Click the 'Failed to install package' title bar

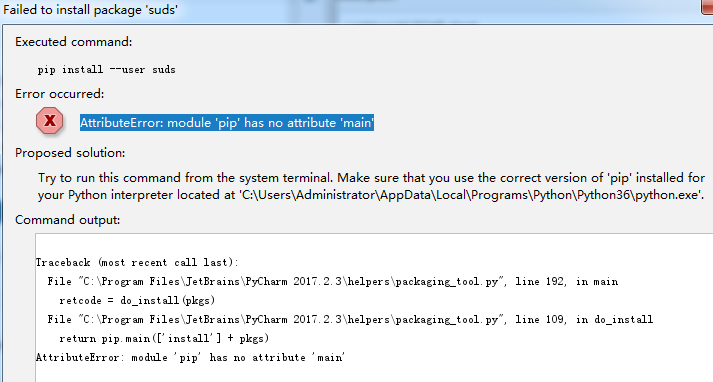click(x=90, y=10)
